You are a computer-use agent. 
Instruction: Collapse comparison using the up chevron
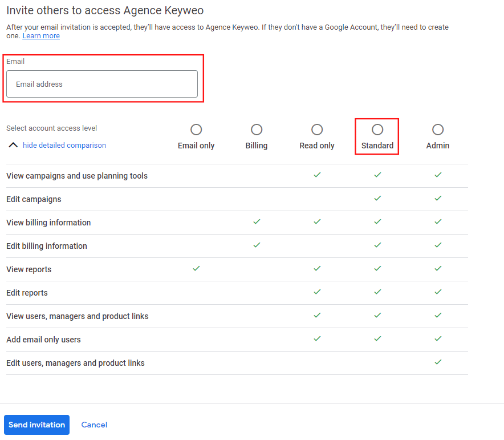[13, 145]
